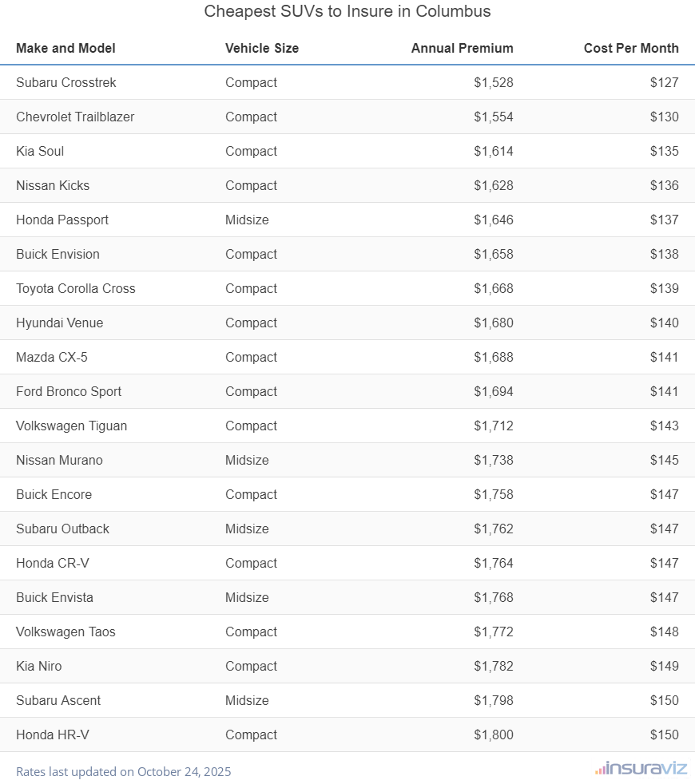Select Toyota Corolla Cross row

tap(76, 288)
